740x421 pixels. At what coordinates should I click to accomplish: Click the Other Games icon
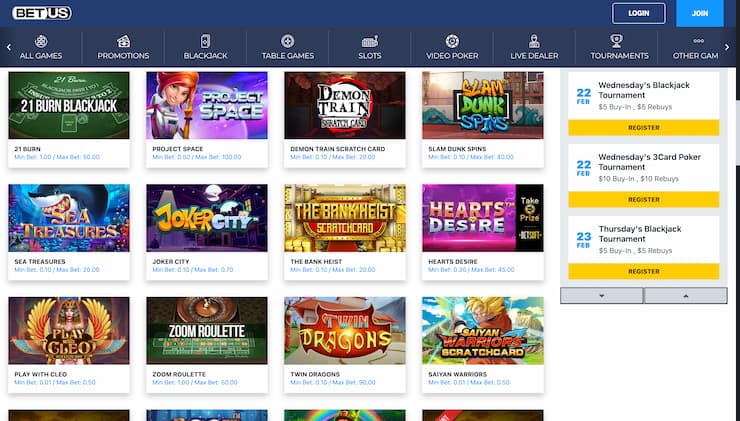[x=698, y=41]
